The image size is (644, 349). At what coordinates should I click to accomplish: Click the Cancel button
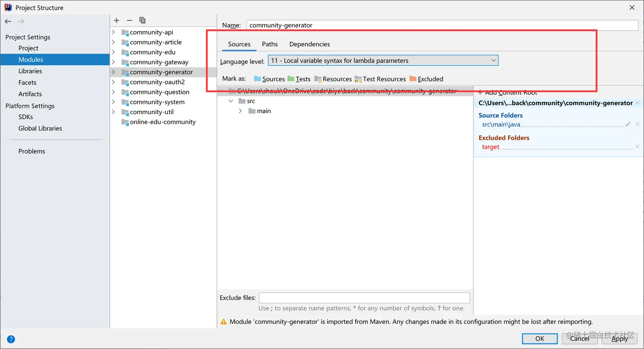pos(580,338)
